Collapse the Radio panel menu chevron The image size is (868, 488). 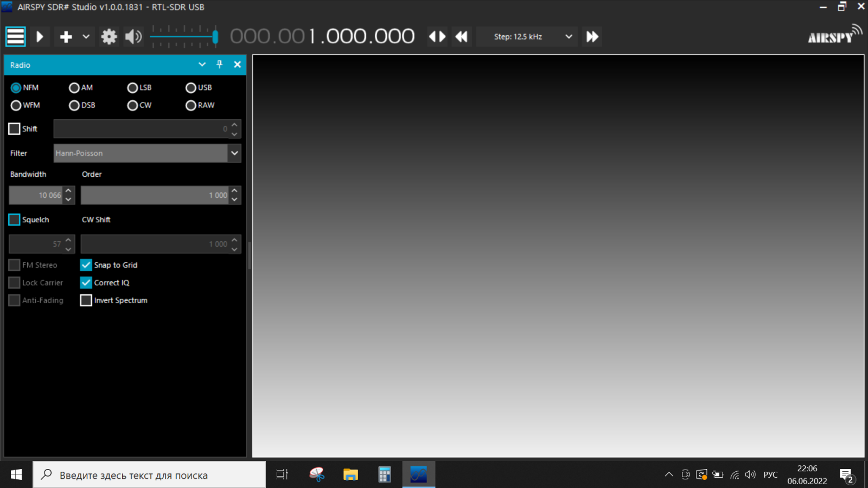pyautogui.click(x=202, y=65)
